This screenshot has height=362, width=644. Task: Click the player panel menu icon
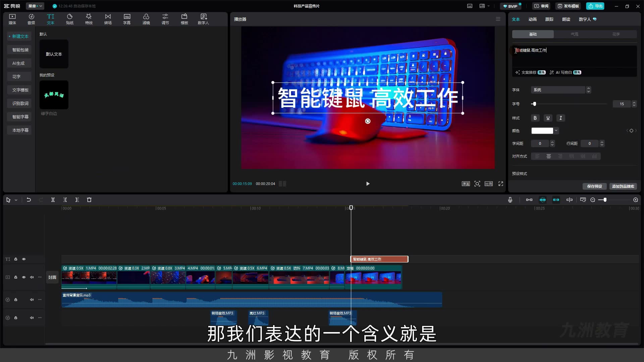click(x=498, y=19)
